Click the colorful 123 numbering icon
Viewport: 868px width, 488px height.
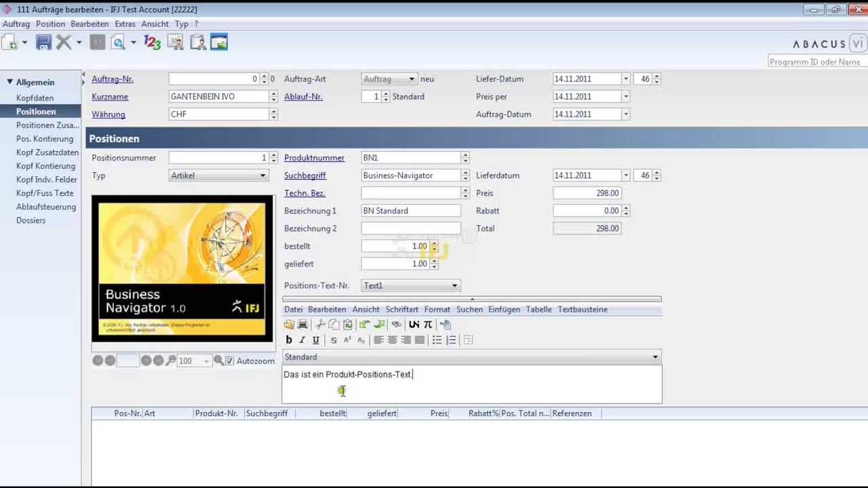153,43
